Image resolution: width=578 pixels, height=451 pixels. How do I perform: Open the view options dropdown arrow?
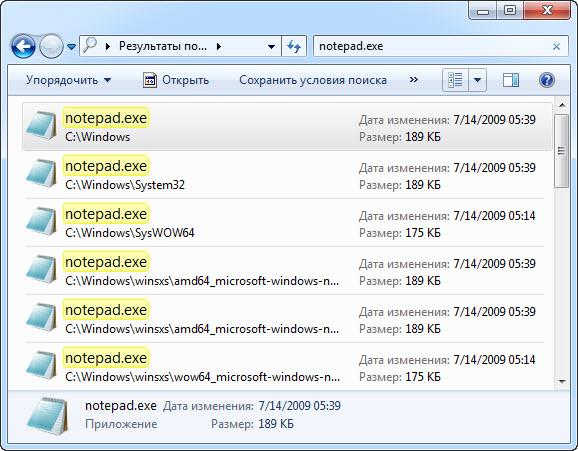click(477, 80)
